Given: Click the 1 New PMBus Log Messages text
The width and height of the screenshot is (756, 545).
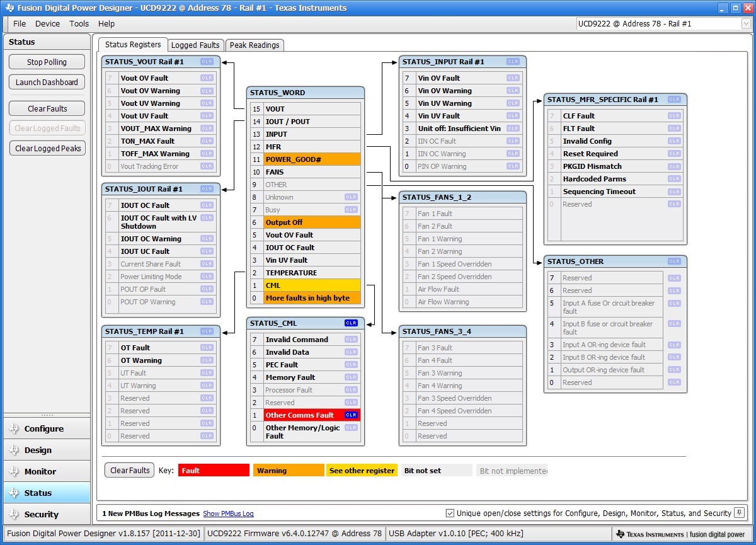Looking at the screenshot, I should point(151,514).
